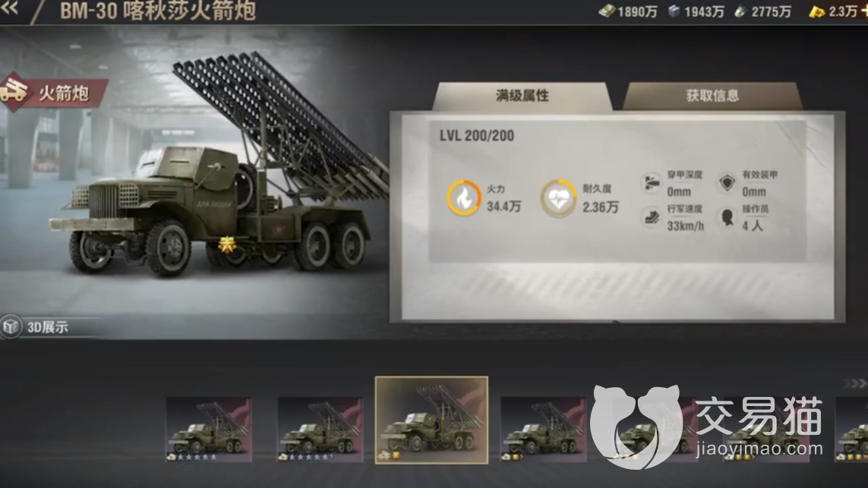Tap the effective armor shield icon
The height and width of the screenshot is (488, 868).
[x=727, y=183]
